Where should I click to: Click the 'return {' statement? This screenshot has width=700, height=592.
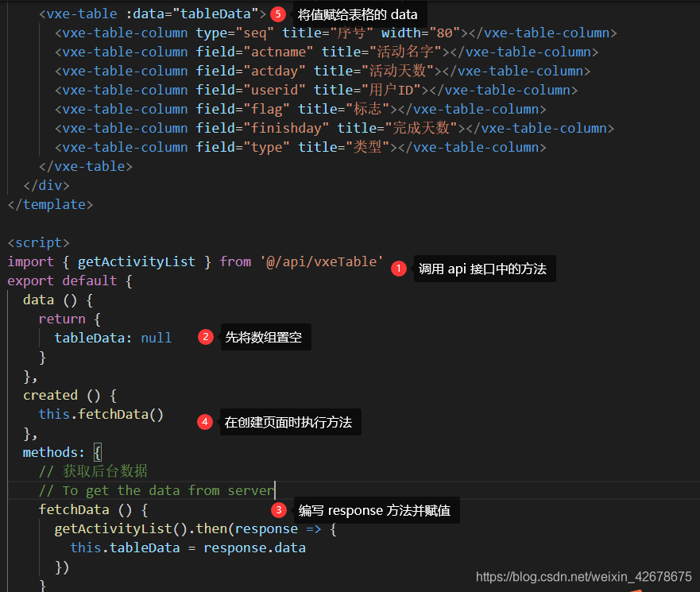(70, 319)
